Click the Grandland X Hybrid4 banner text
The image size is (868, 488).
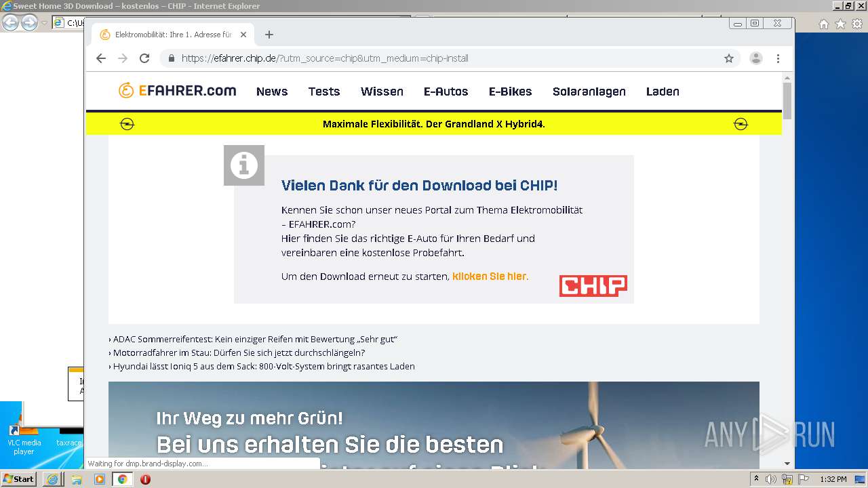point(434,124)
